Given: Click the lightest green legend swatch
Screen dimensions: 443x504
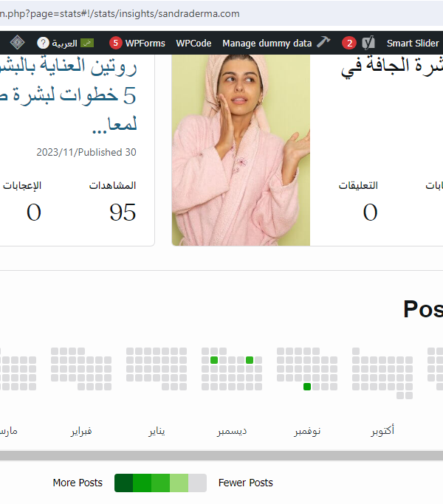Looking at the screenshot, I should tap(179, 483).
